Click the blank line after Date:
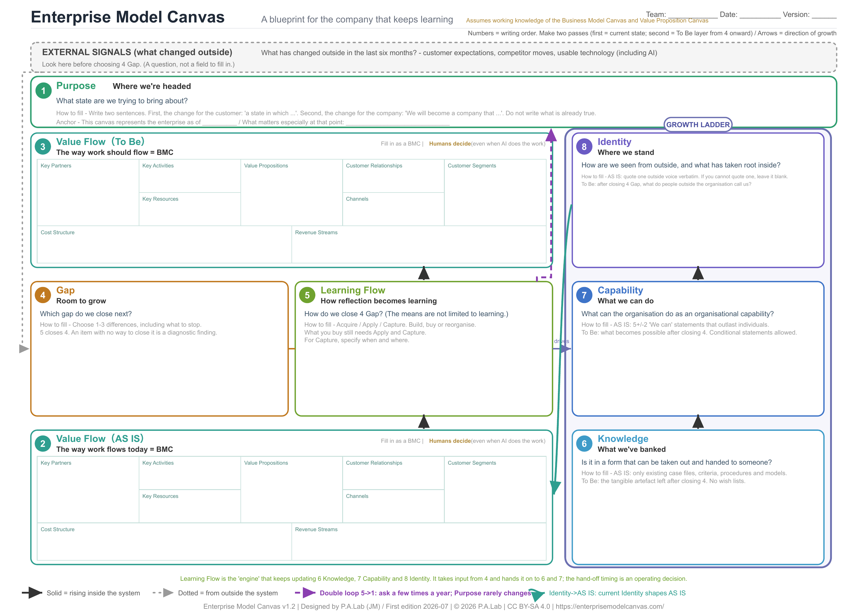 point(760,15)
